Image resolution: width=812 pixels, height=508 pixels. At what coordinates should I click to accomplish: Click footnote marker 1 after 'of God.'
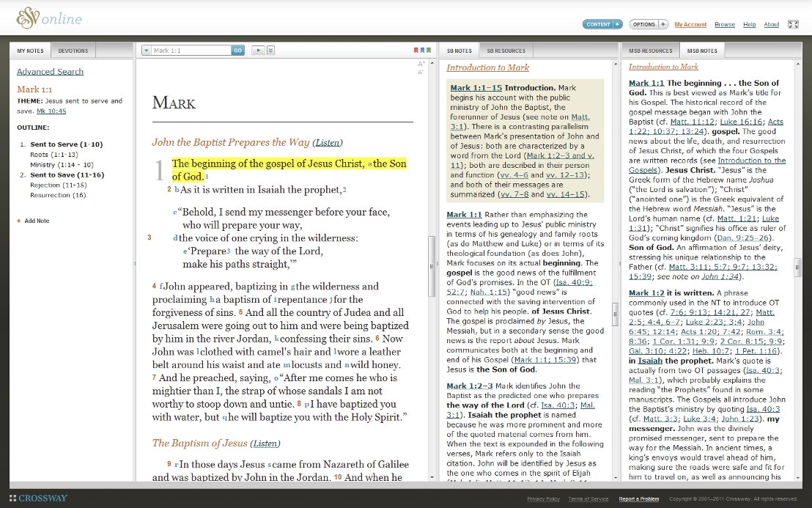207,175
